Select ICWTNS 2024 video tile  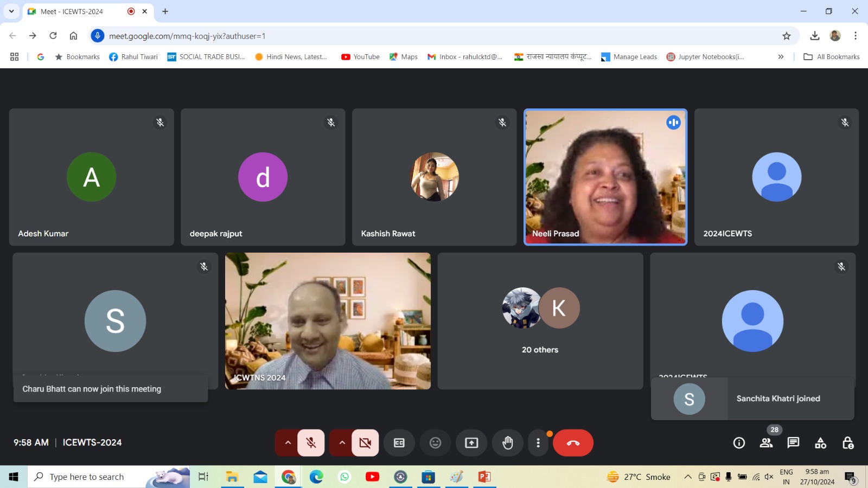tap(328, 321)
